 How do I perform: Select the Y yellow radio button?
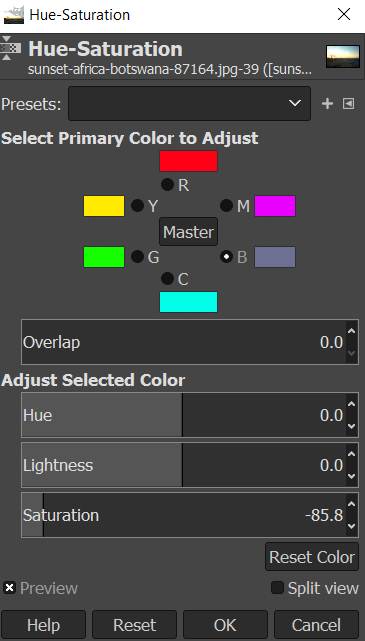[x=137, y=206]
